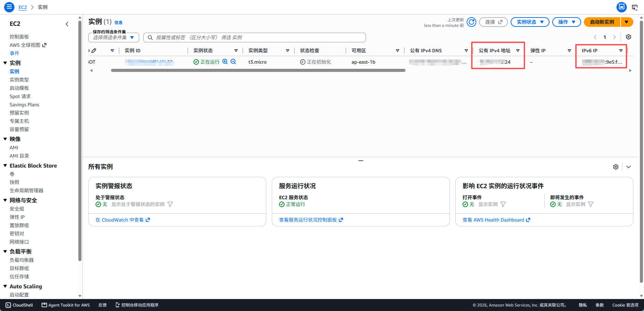The width and height of the screenshot is (644, 311).
Task: Open 启动模板 sidebar item
Action: pyautogui.click(x=19, y=88)
